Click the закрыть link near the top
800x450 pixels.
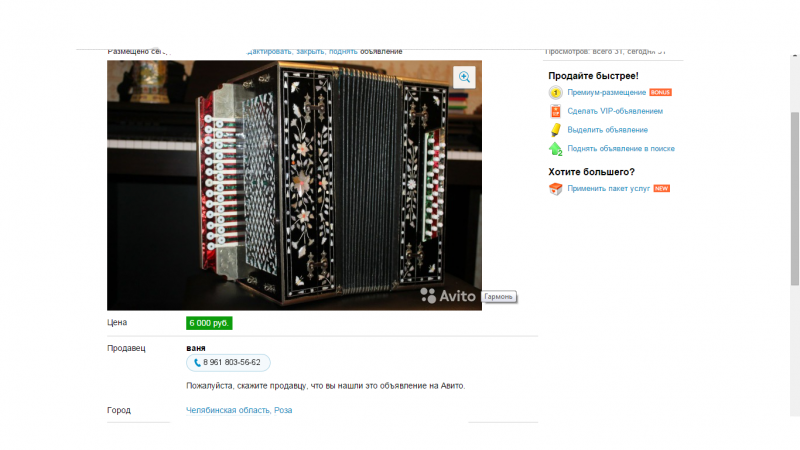point(310,52)
